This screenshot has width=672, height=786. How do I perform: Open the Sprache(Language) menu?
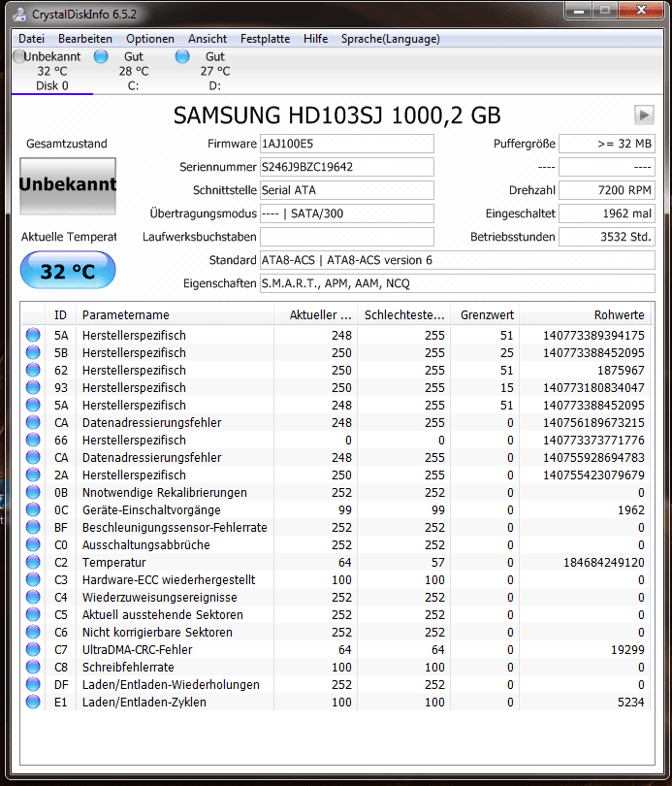click(390, 39)
